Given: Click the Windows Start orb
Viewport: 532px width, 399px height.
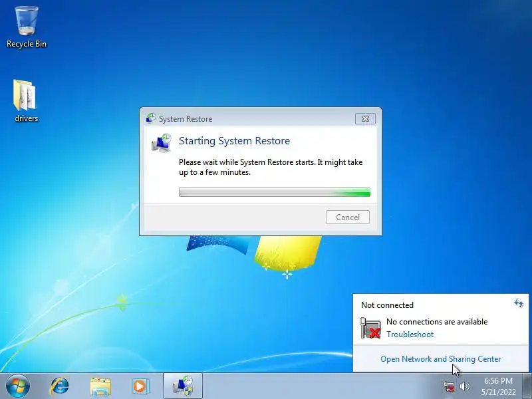Looking at the screenshot, I should pyautogui.click(x=18, y=386).
